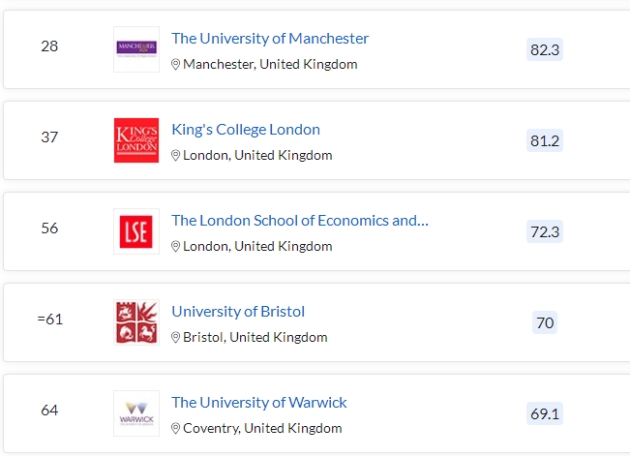630x456 pixels.
Task: Click the location pin beside Bristol, United Kingdom
Action: tap(176, 337)
